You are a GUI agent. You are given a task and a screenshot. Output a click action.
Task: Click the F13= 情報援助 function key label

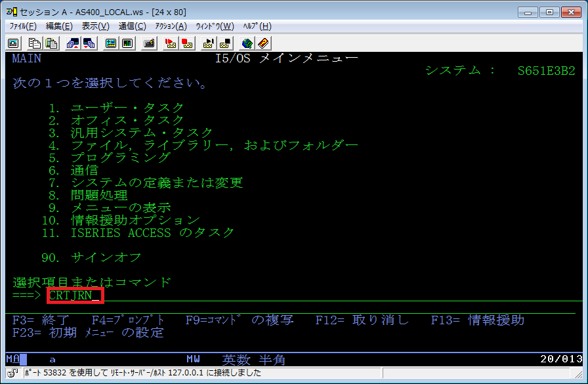point(477,320)
